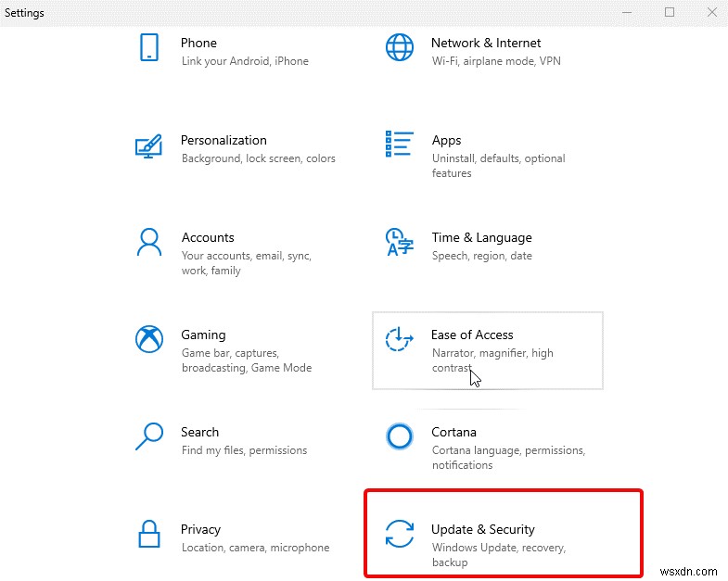
Task: Click 'Your accounts, email, sync' description
Action: pyautogui.click(x=247, y=263)
